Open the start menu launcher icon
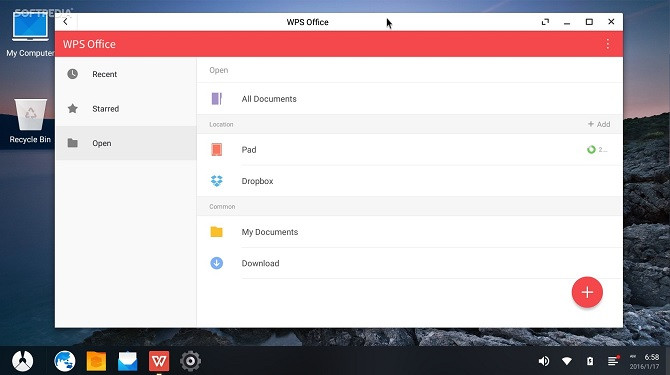670x375 pixels. (x=23, y=361)
